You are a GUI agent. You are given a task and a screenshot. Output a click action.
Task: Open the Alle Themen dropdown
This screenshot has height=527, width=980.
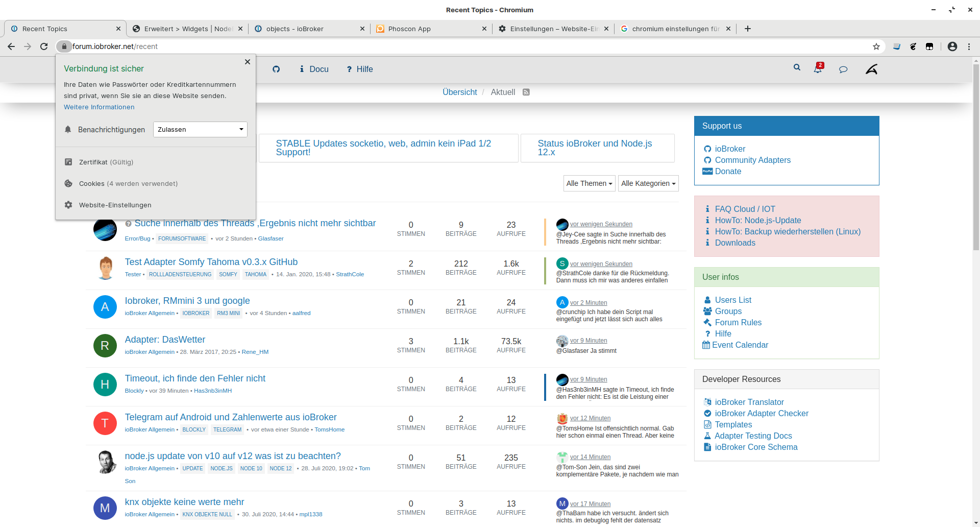pos(590,183)
